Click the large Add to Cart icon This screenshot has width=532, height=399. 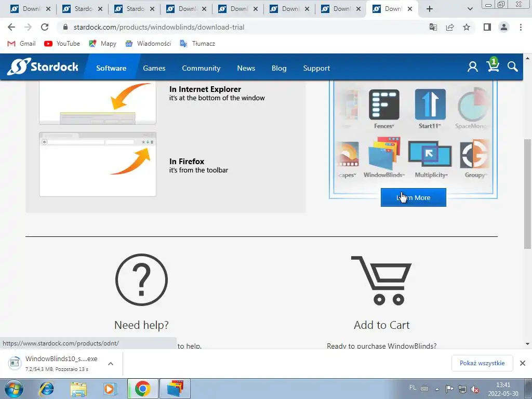click(381, 280)
